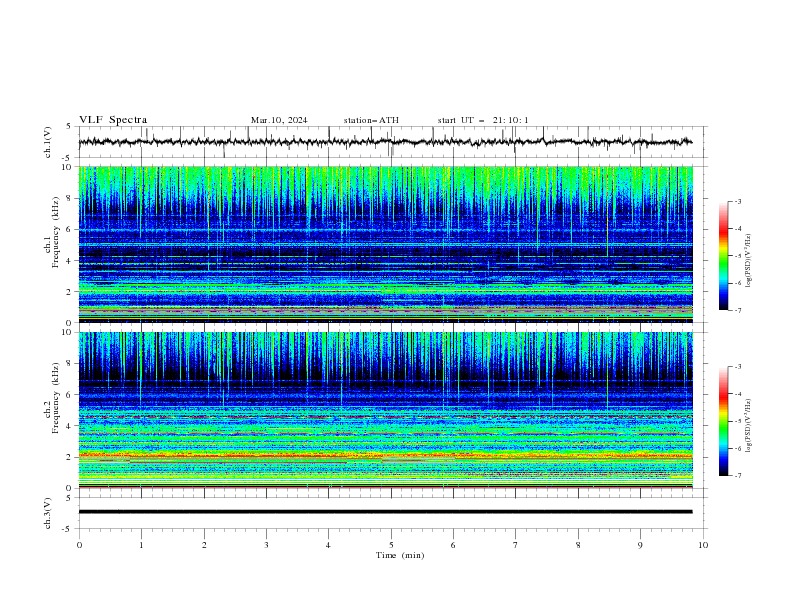Click the ch.1 spectrogram colorbar
This screenshot has height=612, width=792.
[723, 255]
